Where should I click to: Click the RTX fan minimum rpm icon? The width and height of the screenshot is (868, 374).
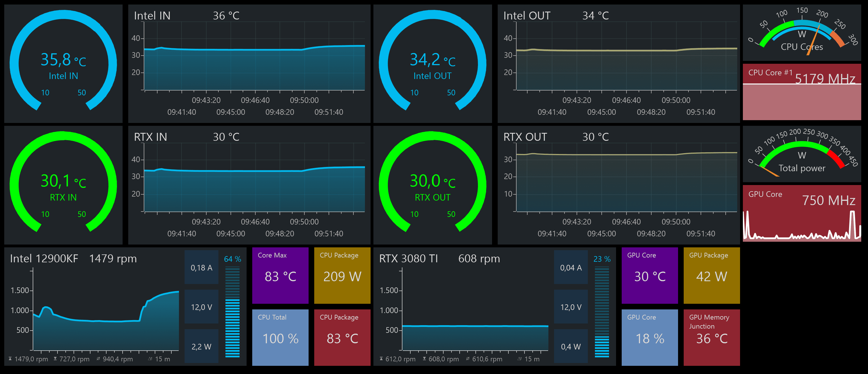click(425, 359)
